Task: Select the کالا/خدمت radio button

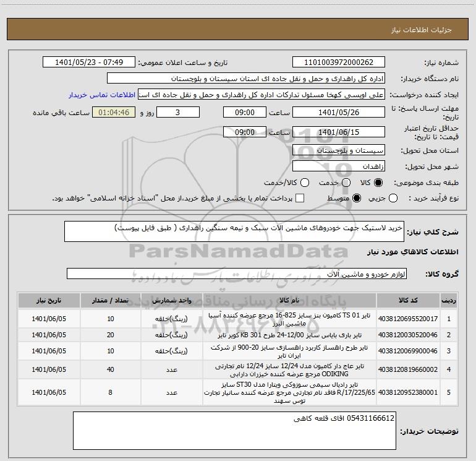Action: click(305, 183)
